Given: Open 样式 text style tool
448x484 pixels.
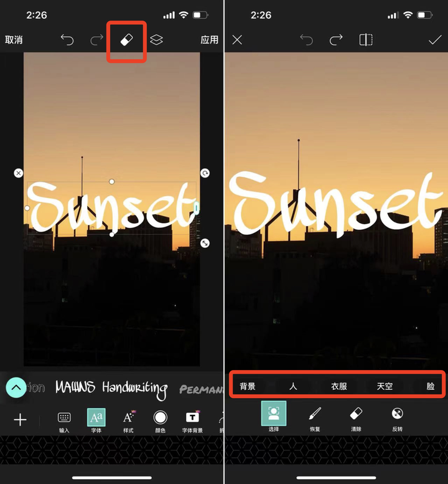Looking at the screenshot, I should pyautogui.click(x=129, y=422).
